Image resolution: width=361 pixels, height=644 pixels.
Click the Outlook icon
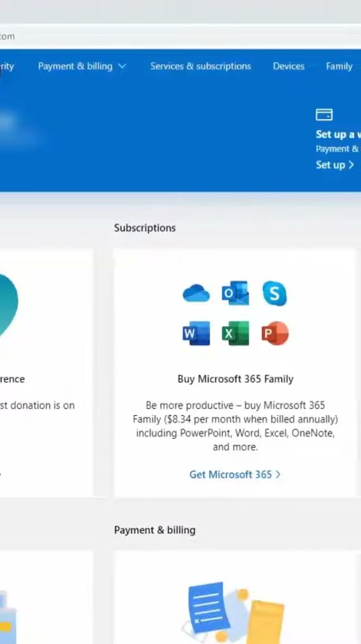(235, 293)
